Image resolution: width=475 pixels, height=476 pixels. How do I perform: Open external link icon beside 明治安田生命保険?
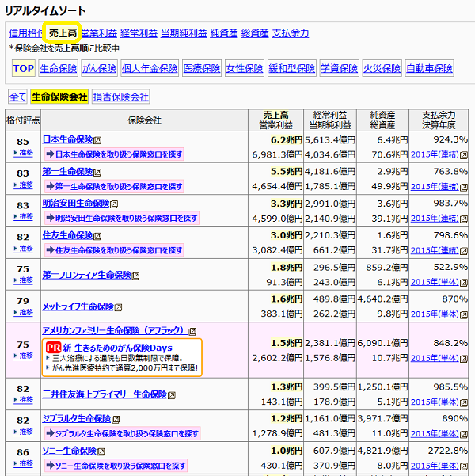pos(114,204)
